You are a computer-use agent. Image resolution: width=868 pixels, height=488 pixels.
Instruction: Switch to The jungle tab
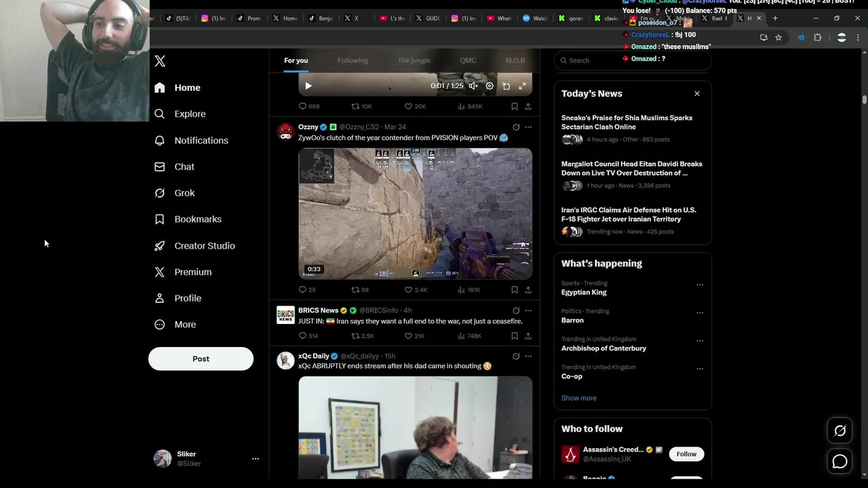(414, 60)
